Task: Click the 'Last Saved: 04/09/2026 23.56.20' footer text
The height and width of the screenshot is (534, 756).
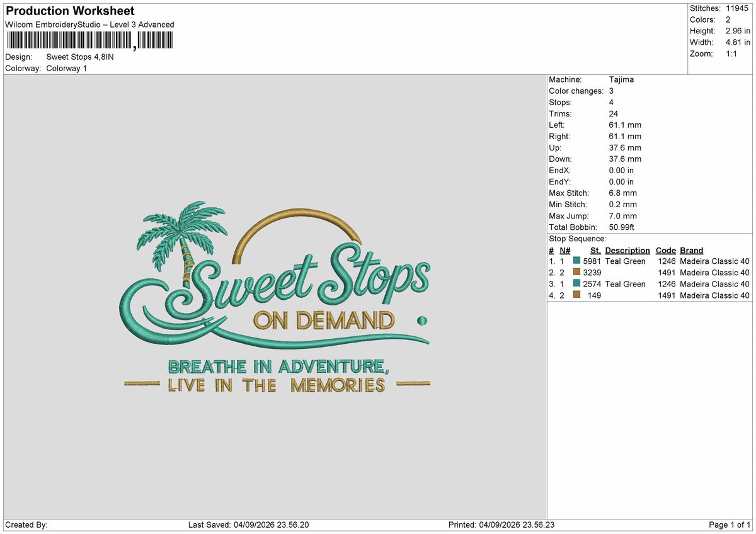Action: coord(249,525)
